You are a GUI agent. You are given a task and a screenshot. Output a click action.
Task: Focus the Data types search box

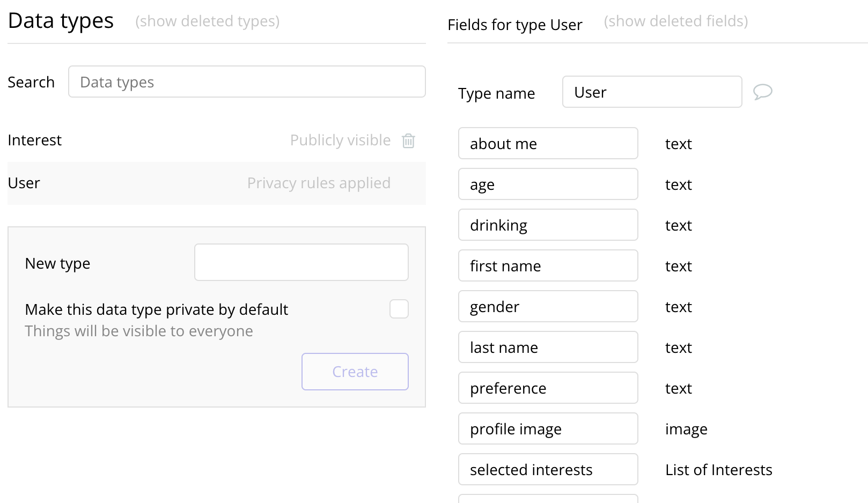click(247, 82)
